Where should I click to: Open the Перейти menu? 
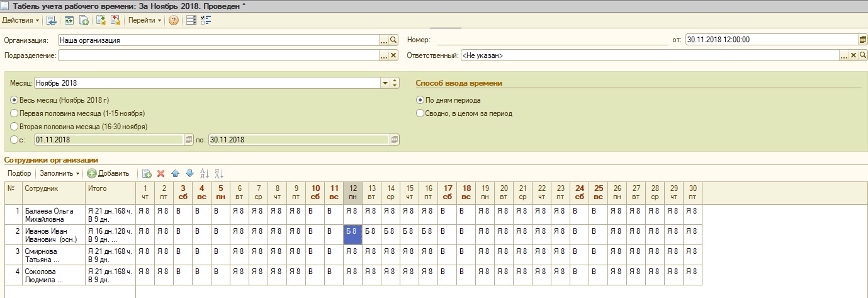coord(145,20)
